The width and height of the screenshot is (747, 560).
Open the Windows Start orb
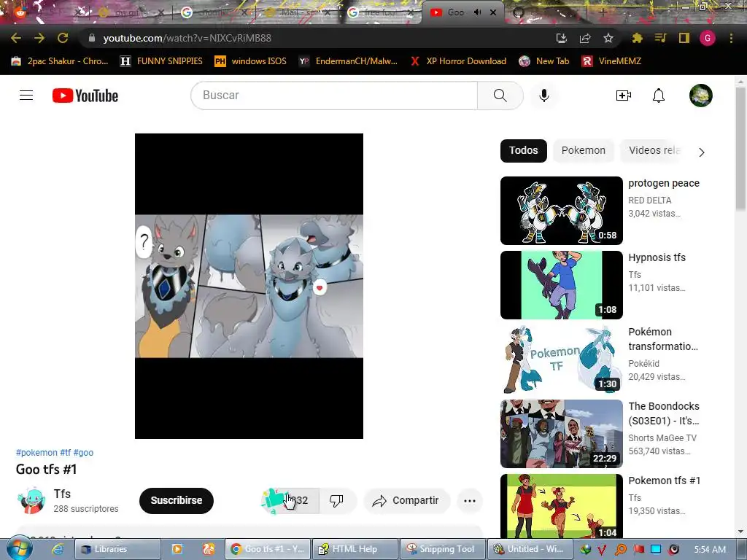(x=19, y=549)
